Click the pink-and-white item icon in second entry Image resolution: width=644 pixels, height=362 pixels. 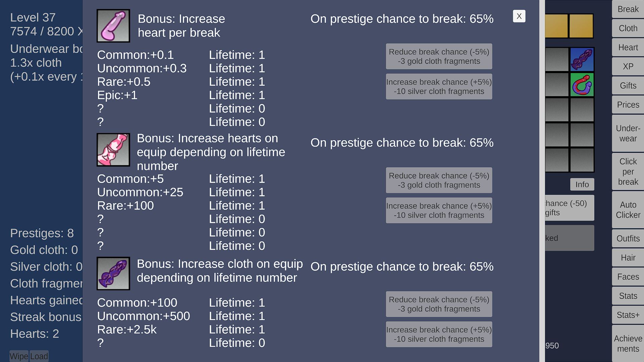tap(113, 150)
